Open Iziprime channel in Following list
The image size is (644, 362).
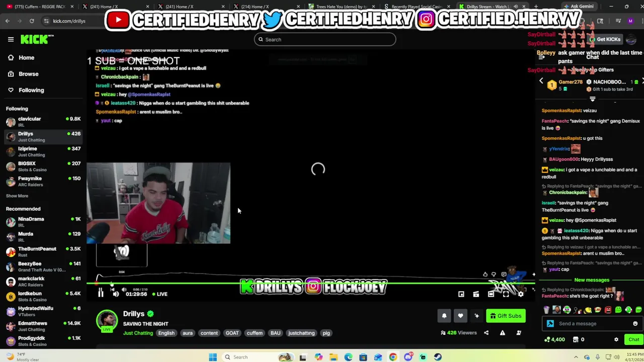coord(42,151)
